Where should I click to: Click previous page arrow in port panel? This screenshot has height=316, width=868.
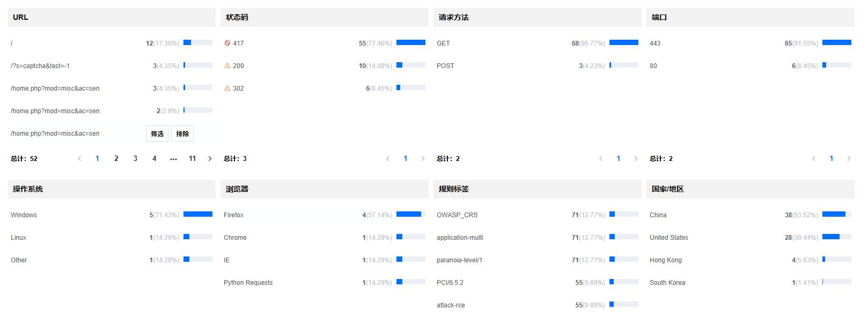(x=814, y=159)
